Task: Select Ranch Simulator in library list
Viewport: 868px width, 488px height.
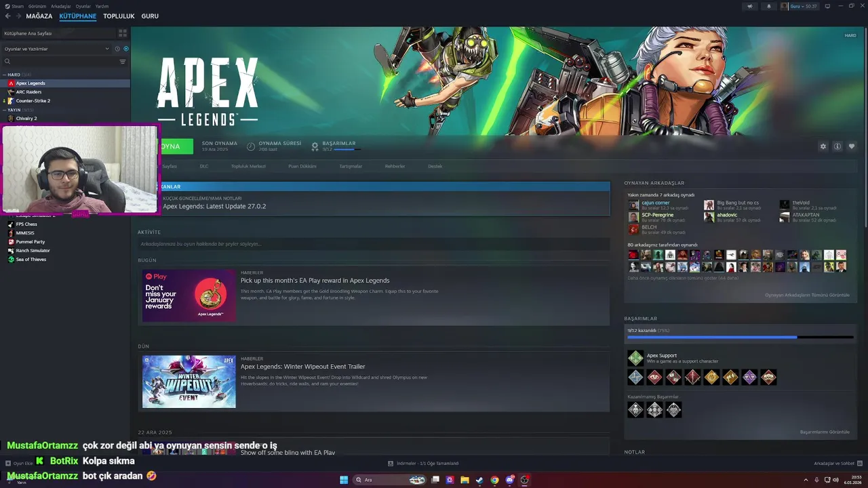Action: [33, 251]
